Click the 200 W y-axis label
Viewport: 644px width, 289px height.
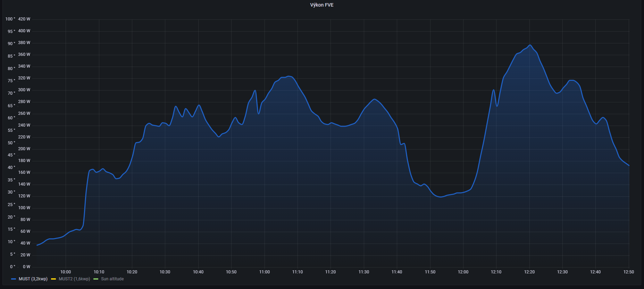point(24,149)
